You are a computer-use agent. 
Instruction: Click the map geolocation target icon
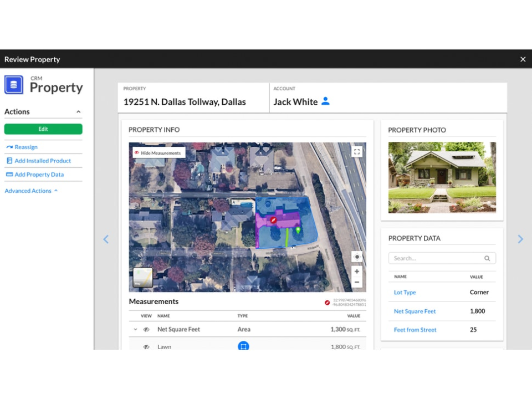pyautogui.click(x=356, y=257)
